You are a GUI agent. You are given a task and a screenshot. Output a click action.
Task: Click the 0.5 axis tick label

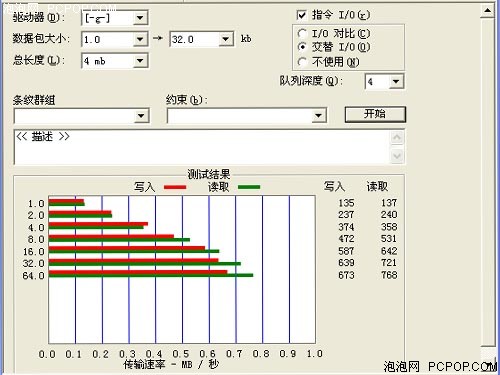(181, 354)
